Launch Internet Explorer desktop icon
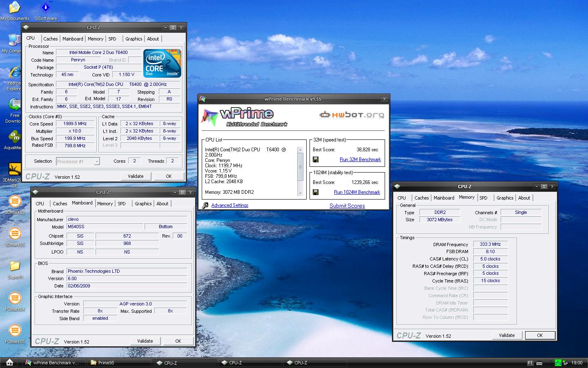Viewport: 588px width, 368px height. pyautogui.click(x=15, y=79)
